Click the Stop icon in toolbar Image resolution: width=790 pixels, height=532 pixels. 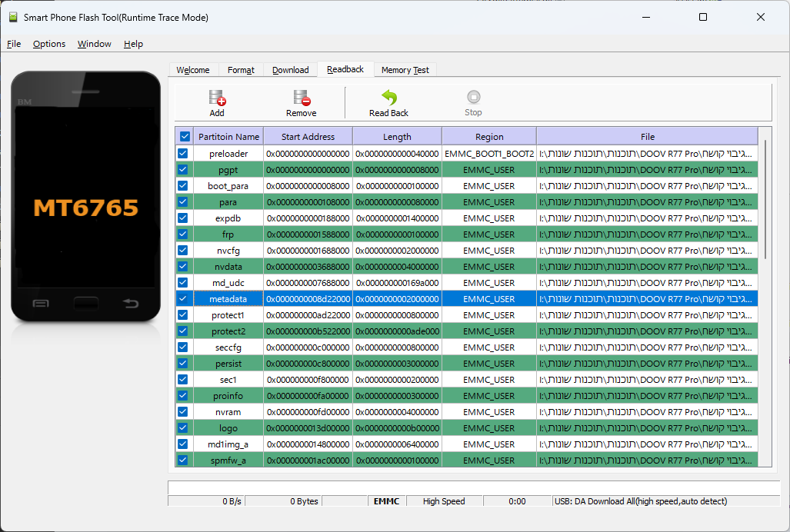coord(473,98)
